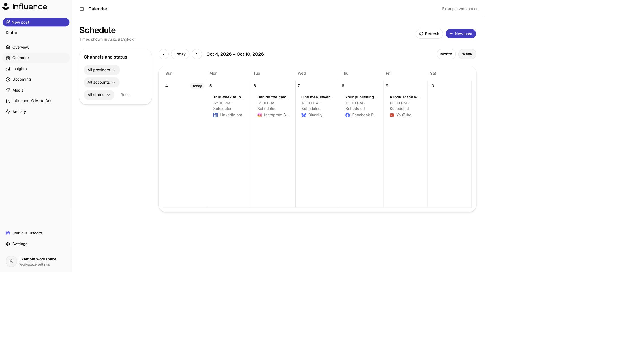Click the Refresh button
The width and height of the screenshot is (644, 362).
[429, 34]
